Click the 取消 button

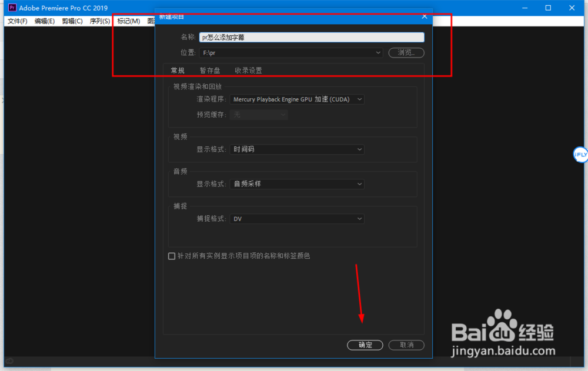[406, 345]
